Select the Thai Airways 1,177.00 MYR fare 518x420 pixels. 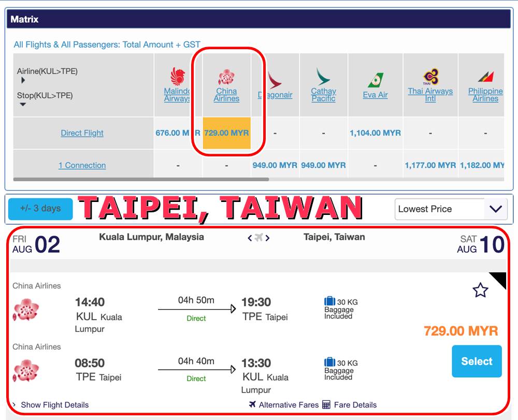pos(430,165)
